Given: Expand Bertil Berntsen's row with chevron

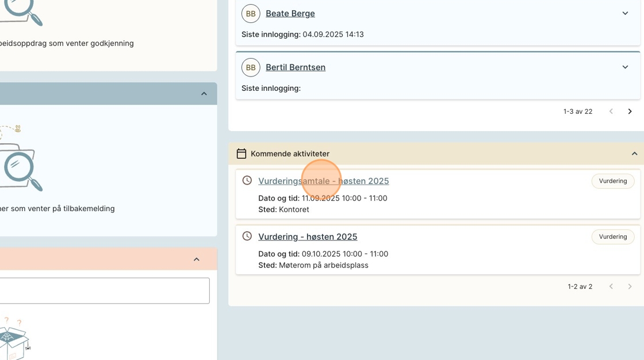Looking at the screenshot, I should [625, 67].
